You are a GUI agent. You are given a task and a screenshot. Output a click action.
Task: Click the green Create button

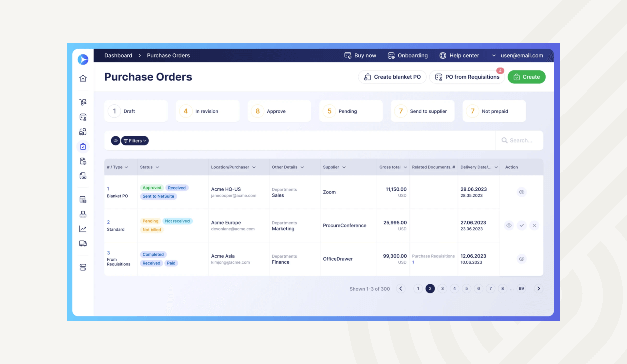(527, 77)
